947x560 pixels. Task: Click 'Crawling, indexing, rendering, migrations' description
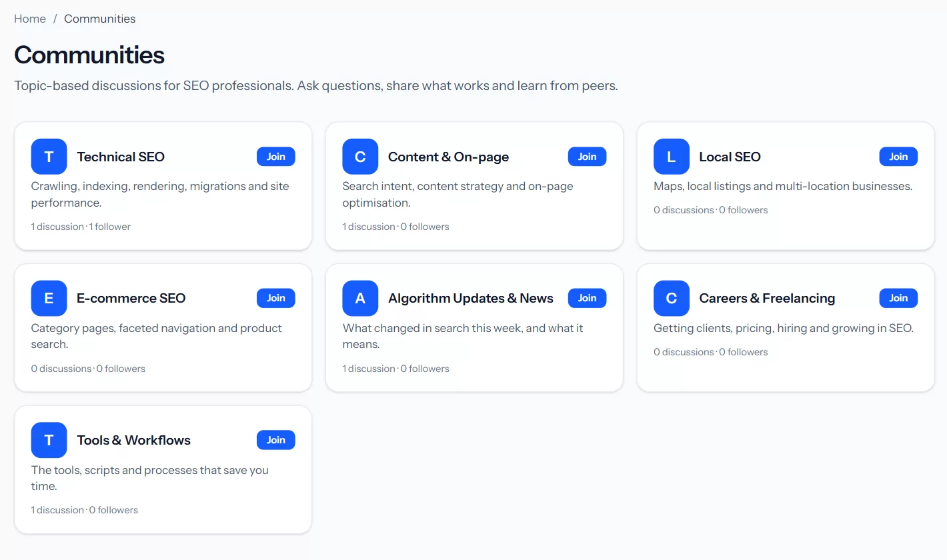coord(160,194)
